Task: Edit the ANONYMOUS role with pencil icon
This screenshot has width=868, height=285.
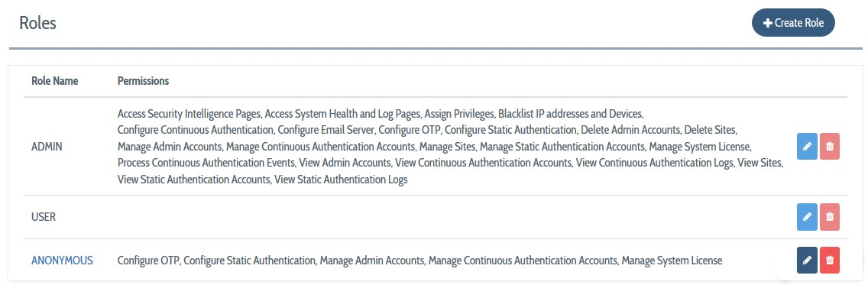Action: point(807,260)
